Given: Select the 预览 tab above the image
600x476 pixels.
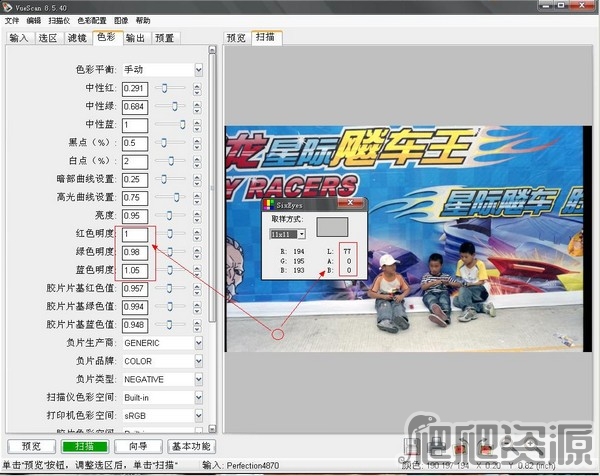Looking at the screenshot, I should click(x=236, y=38).
